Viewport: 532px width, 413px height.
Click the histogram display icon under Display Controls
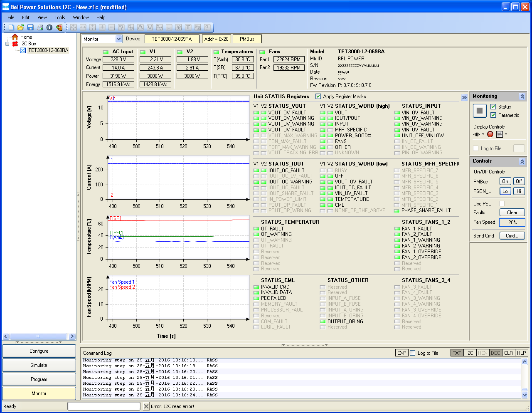click(x=500, y=134)
